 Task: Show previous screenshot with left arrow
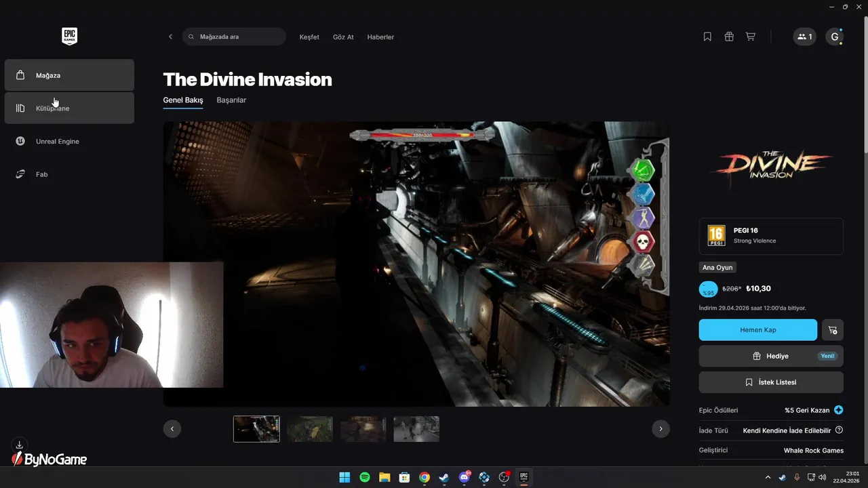coord(172,428)
